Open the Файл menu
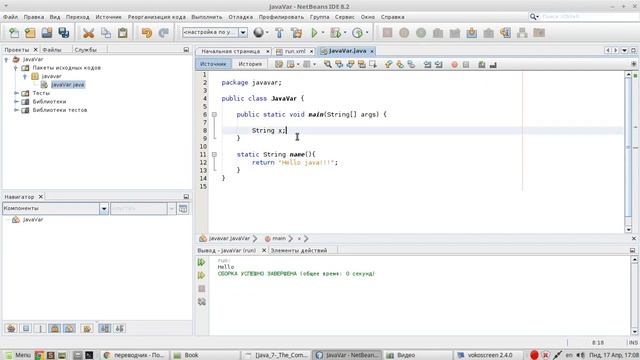This screenshot has width=640, height=360. [x=11, y=17]
